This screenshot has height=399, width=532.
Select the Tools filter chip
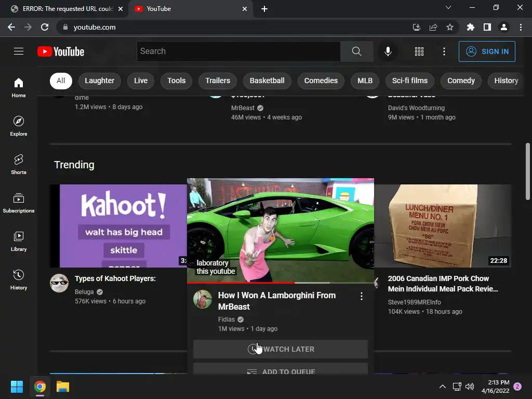coord(177,81)
